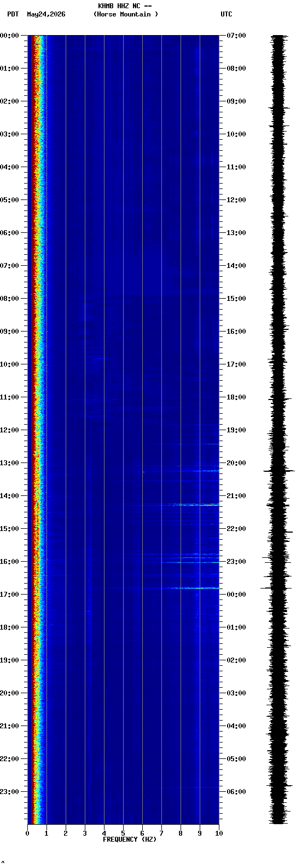Screen dimensions: 302x868
Task: Select the 'UTC' timezone label at top right
Action: point(226,14)
